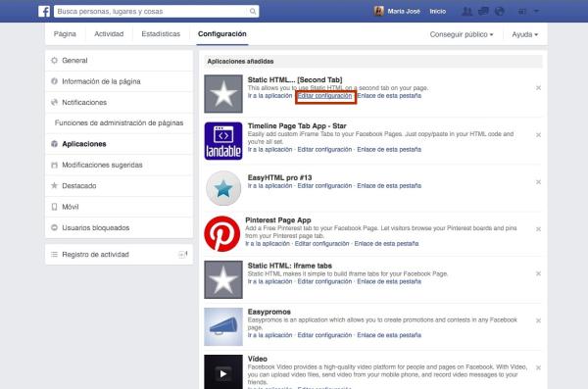
Task: Expand the account menu arrow
Action: 536,11
